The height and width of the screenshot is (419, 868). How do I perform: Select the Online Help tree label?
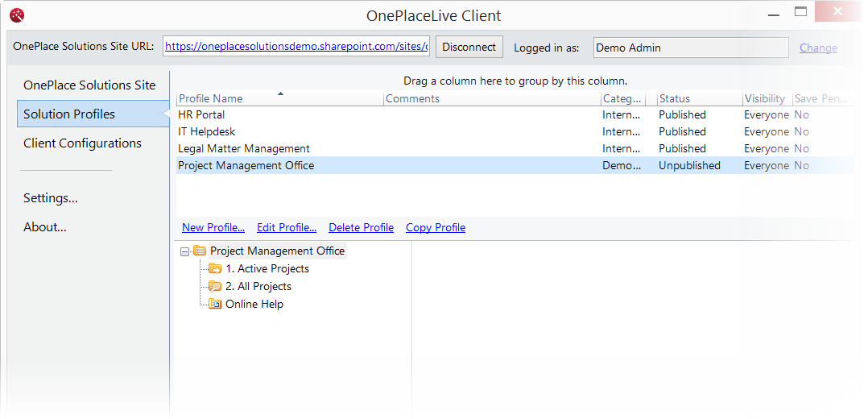coord(254,305)
